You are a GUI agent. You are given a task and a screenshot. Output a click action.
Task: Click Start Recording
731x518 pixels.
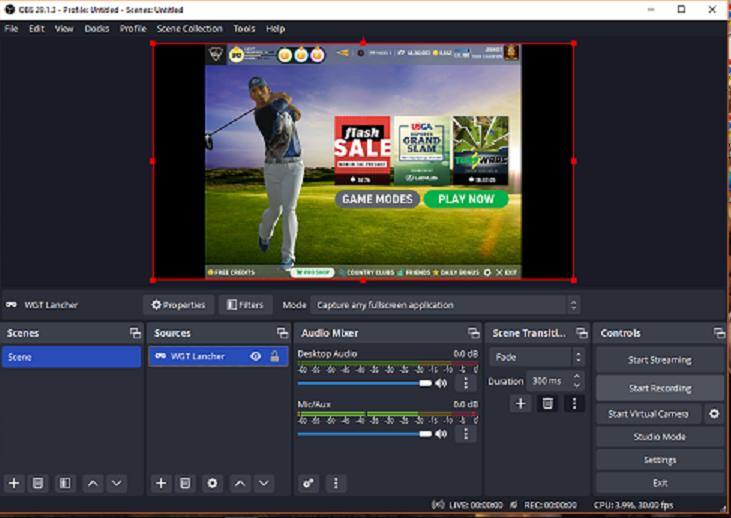pyautogui.click(x=660, y=388)
